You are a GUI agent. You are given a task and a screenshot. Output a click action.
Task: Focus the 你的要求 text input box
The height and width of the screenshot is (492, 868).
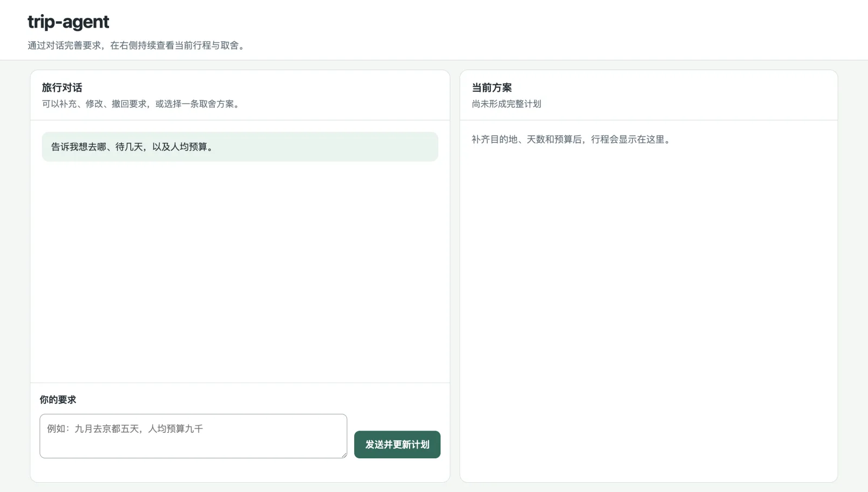(x=193, y=436)
